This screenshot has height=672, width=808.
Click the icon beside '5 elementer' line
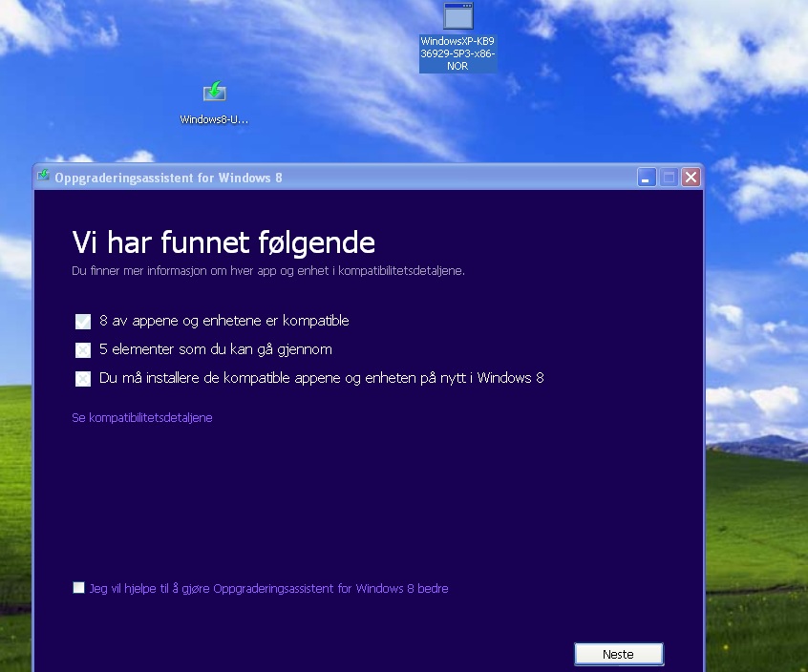coord(83,350)
